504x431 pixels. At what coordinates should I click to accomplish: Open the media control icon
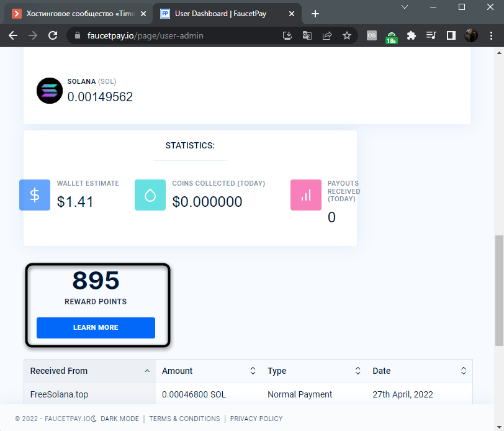[431, 35]
